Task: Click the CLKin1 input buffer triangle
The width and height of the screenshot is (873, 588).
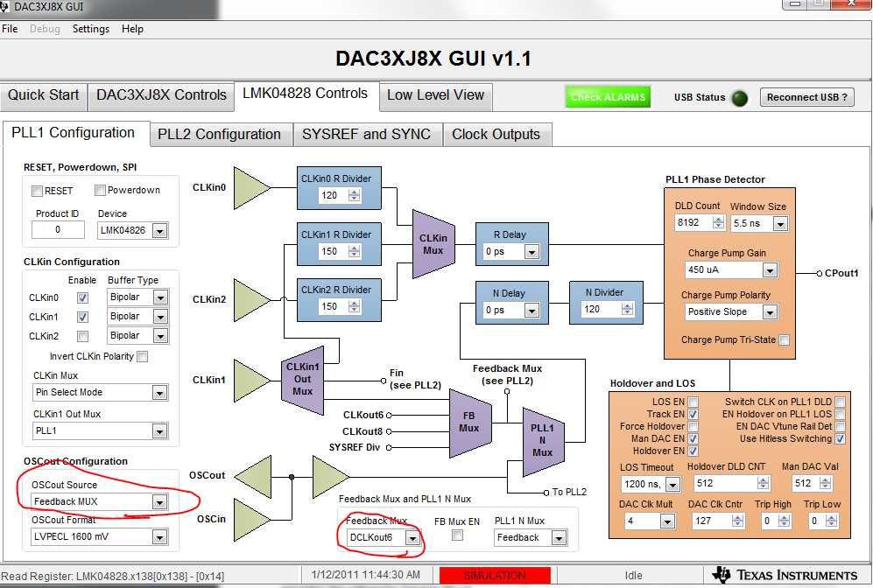Action: (x=251, y=381)
